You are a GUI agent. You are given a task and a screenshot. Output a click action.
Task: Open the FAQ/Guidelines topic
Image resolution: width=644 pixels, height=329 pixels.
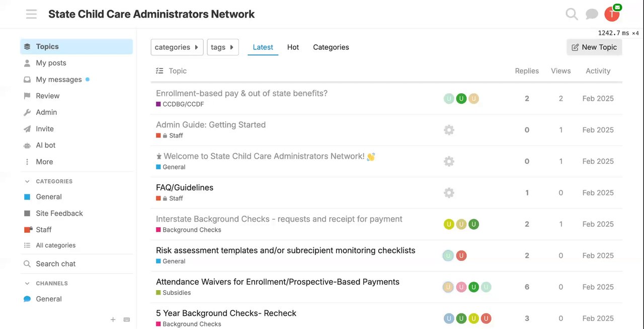click(185, 187)
